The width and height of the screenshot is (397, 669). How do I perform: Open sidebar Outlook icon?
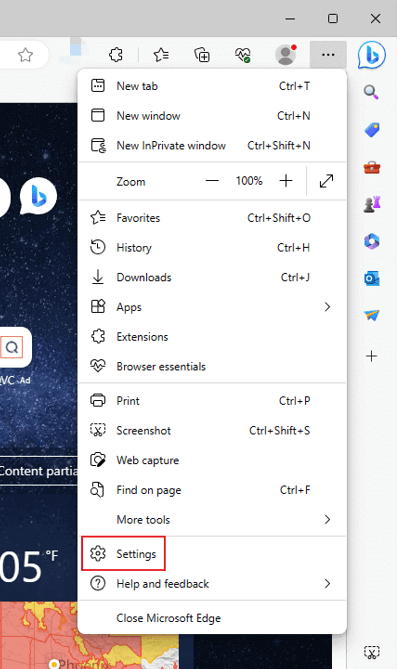[x=372, y=279]
